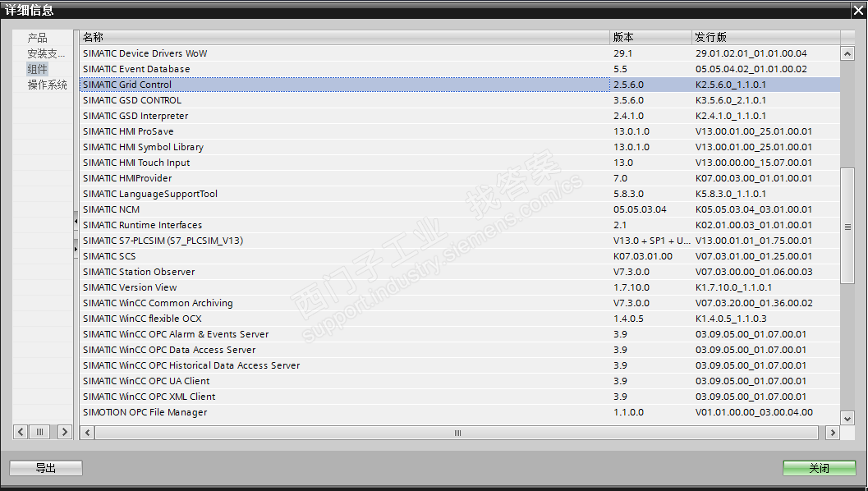Select row SIMATIC Runtime Interfaces
This screenshot has width=868, height=491.
[460, 225]
